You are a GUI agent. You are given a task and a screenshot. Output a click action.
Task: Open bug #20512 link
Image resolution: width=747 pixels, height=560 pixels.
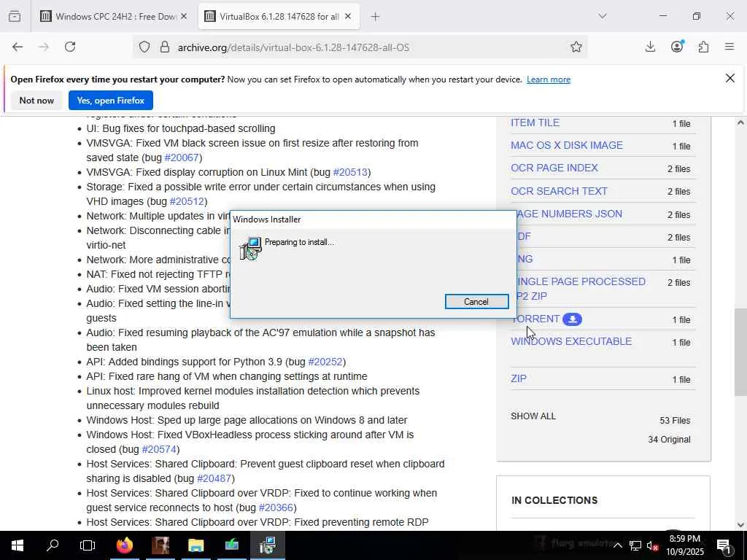pyautogui.click(x=187, y=201)
